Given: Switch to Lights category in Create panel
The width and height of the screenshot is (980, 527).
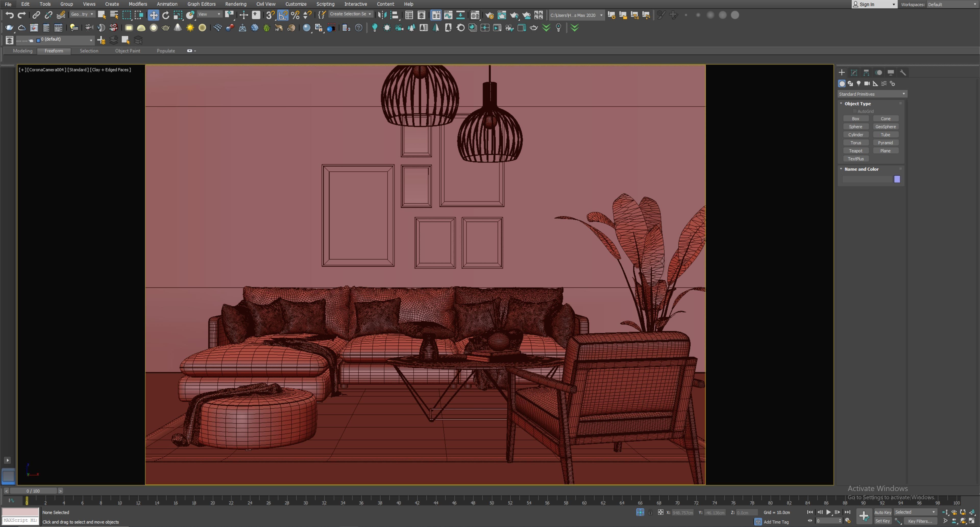Looking at the screenshot, I should pos(859,84).
